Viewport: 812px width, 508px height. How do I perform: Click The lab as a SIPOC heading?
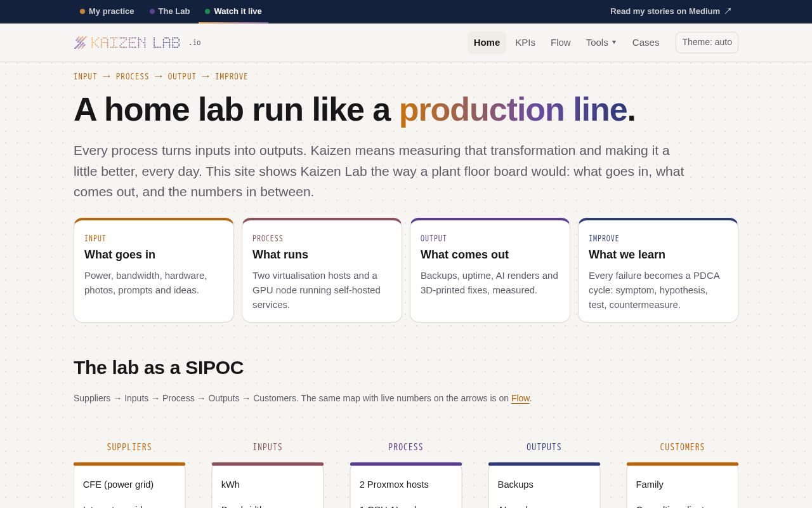point(159,368)
